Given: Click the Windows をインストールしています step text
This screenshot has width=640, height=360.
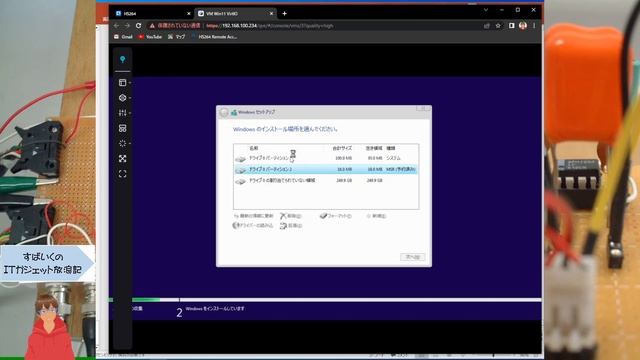Looking at the screenshot, I should [x=215, y=309].
